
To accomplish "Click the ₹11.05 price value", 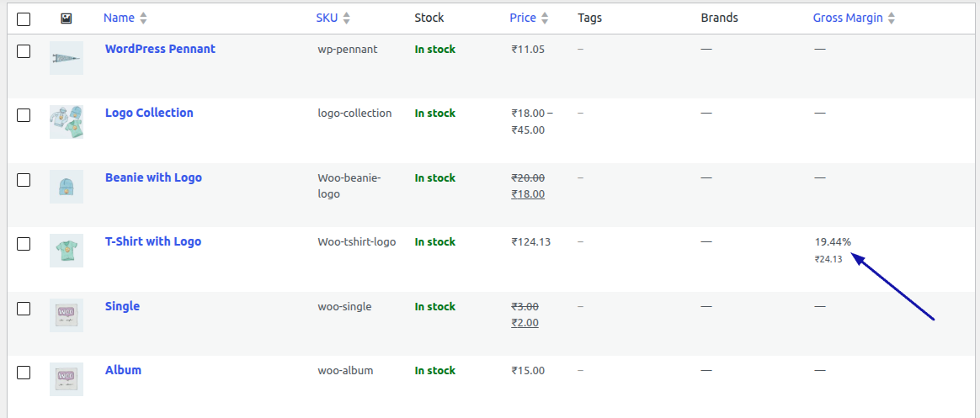I will [x=528, y=50].
